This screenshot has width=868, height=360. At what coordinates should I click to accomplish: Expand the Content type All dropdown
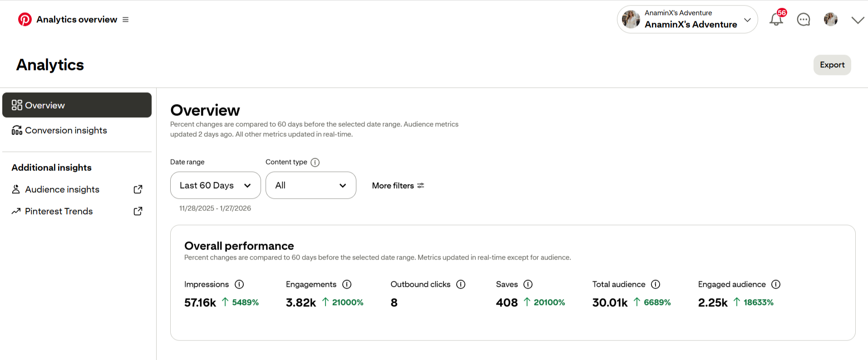coord(311,185)
